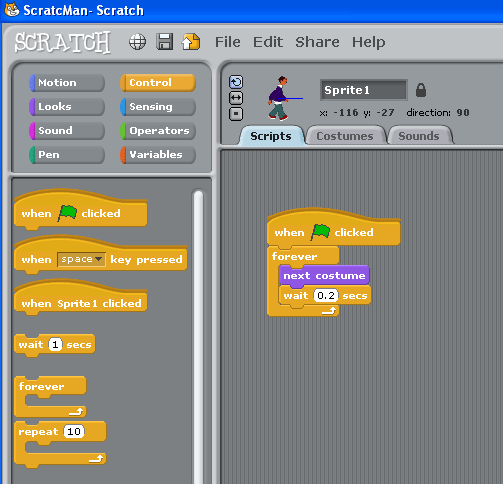
Task: Click the globe language icon
Action: tap(137, 42)
